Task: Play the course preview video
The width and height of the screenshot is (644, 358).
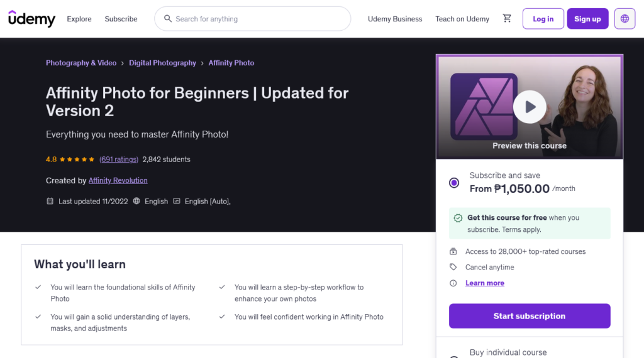Action: 530,107
